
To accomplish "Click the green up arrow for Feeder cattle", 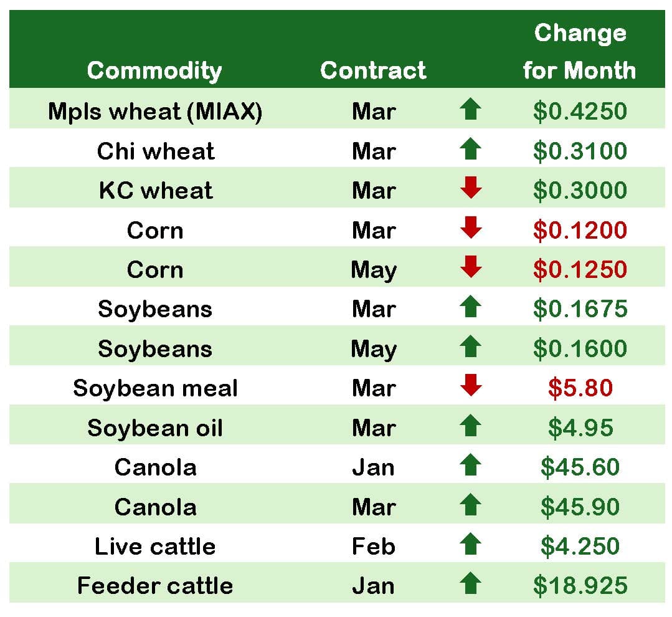I will [x=470, y=584].
